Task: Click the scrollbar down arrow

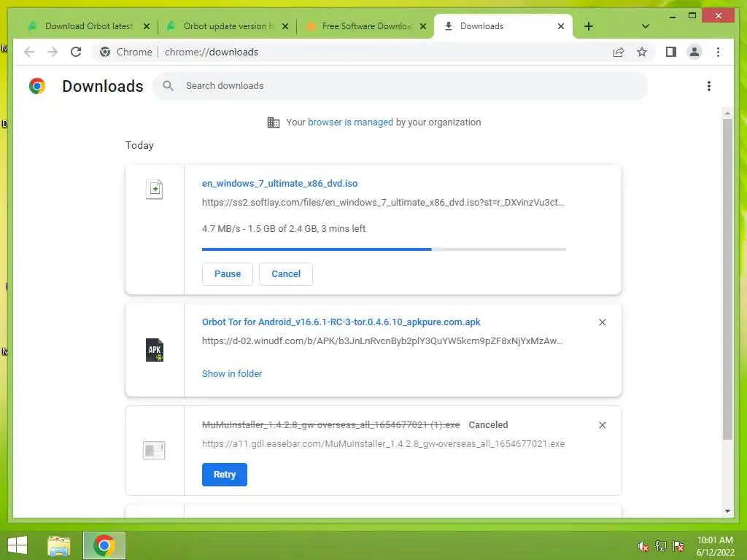Action: 727,511
